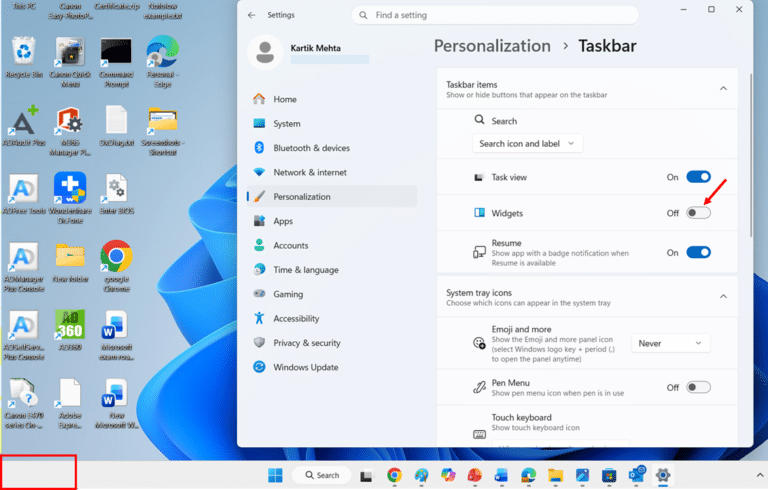
Task: Select Personal - Edge desktop shortcut
Action: coord(163,61)
